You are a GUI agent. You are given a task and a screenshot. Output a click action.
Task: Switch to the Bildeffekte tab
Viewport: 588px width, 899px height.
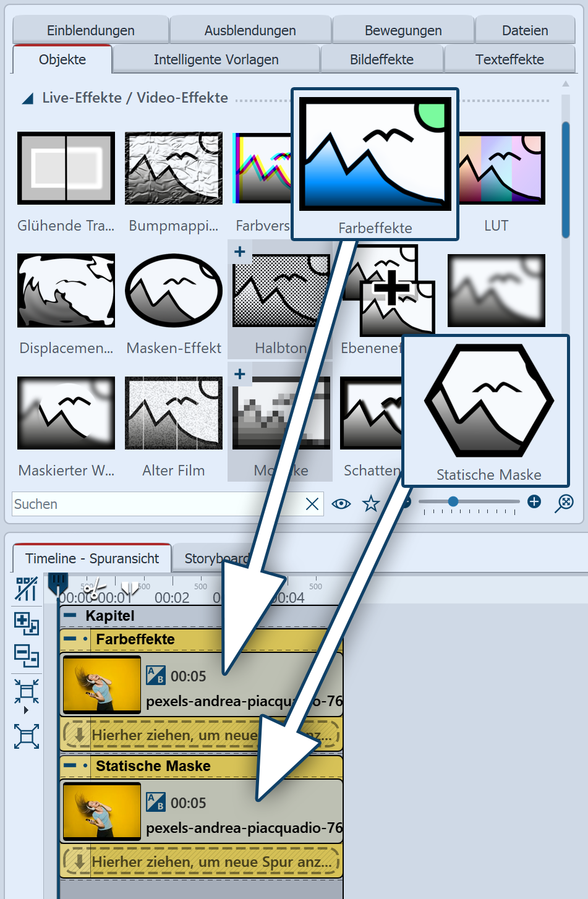pyautogui.click(x=382, y=59)
